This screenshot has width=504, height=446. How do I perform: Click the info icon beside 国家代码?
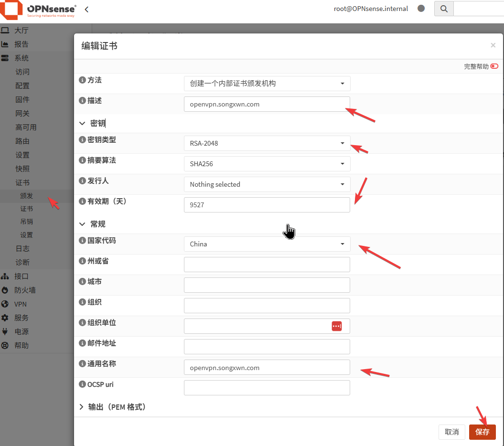[82, 241]
